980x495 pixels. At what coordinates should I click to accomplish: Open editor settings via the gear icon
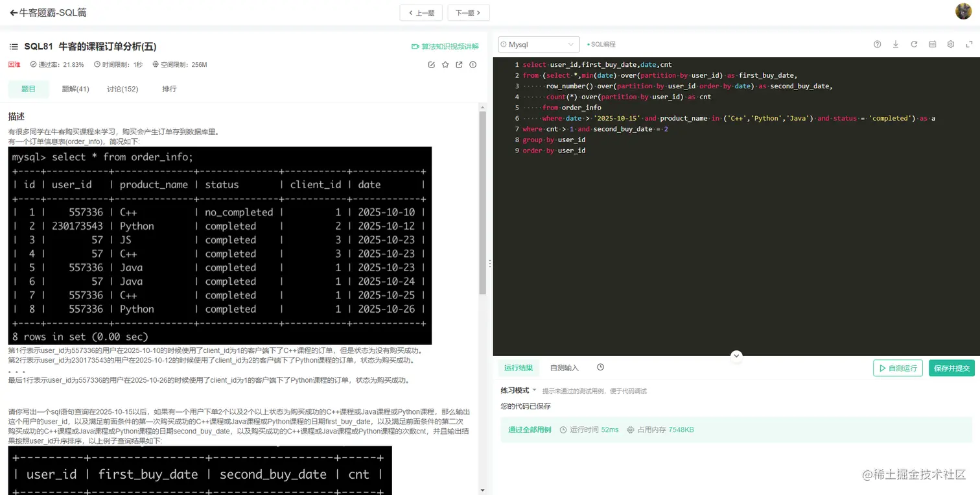click(x=950, y=44)
